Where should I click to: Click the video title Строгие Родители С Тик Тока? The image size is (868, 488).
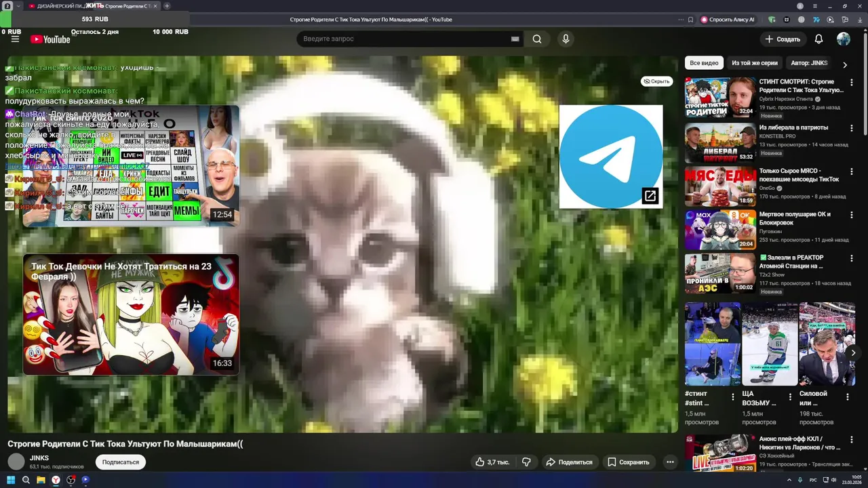[x=125, y=444]
